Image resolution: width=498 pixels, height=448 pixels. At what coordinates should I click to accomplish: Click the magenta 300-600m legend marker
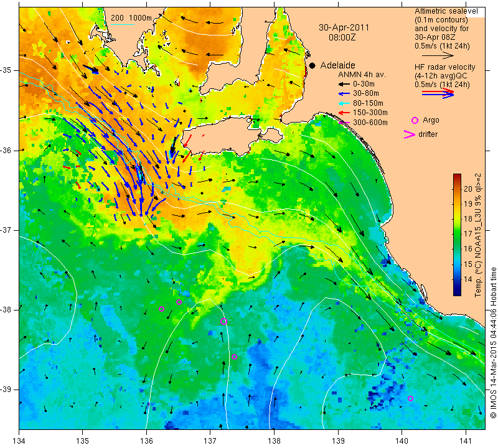(x=344, y=123)
